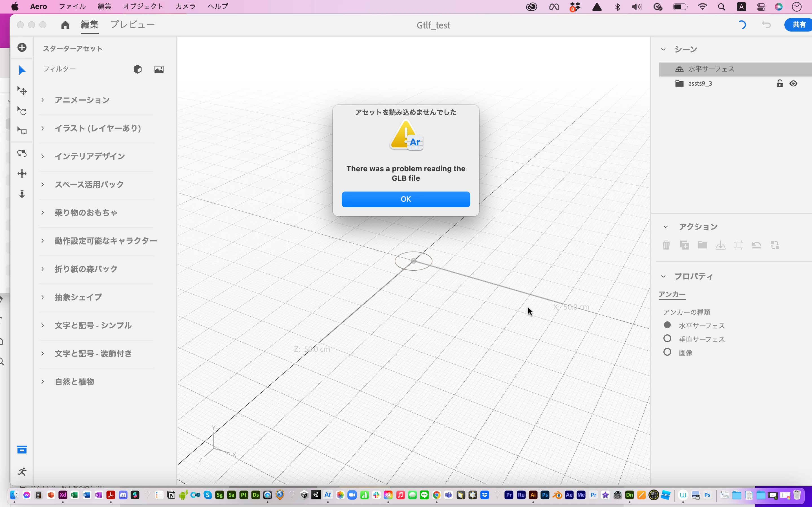
Task: Expand the アニメーション category
Action: [43, 100]
